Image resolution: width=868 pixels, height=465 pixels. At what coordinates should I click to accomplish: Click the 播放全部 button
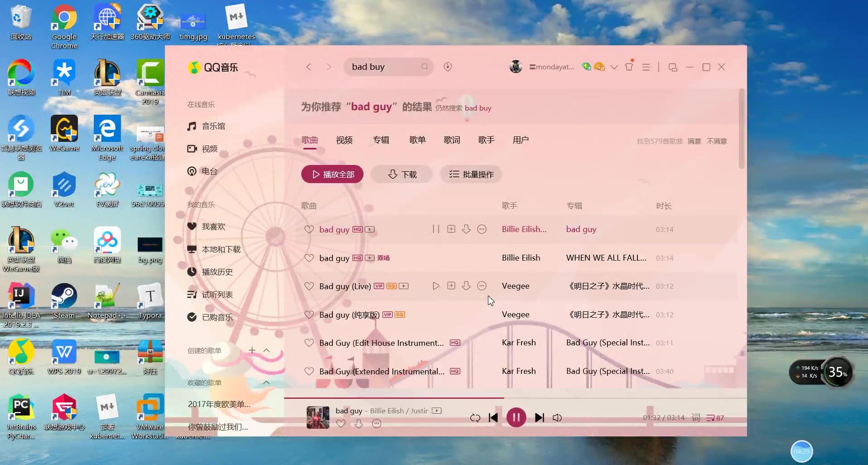pos(333,174)
